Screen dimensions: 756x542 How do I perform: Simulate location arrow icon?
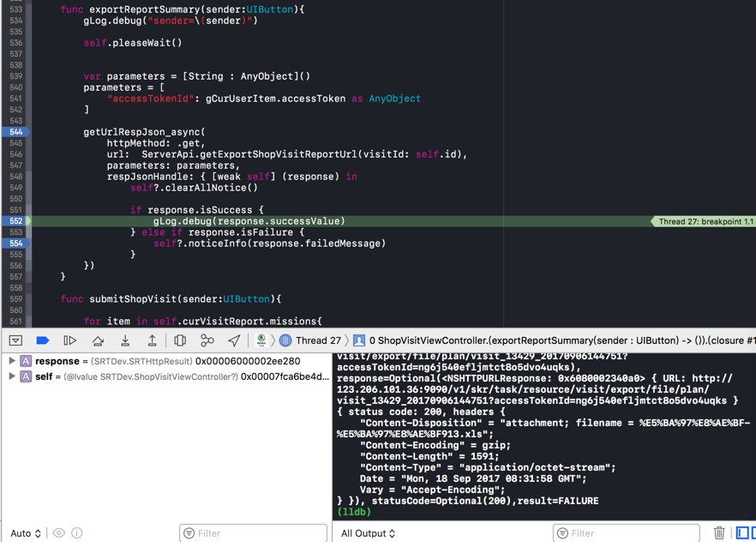coord(234,340)
